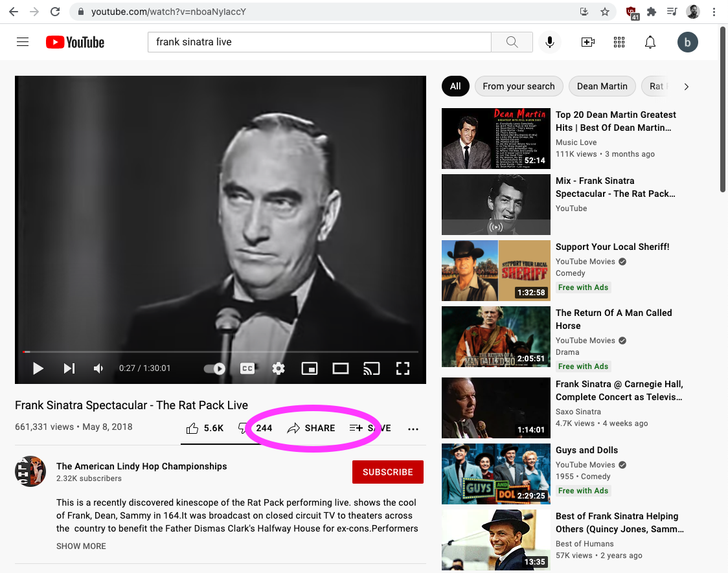This screenshot has height=573, width=728.
Task: Open the Saxo Sinatra channel
Action: click(578, 412)
